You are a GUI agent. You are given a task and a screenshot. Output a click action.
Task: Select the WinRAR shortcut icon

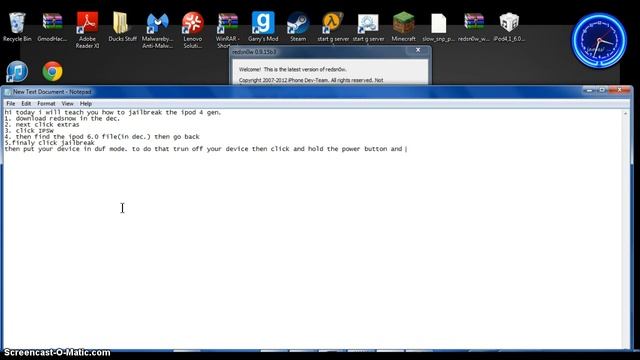228,30
